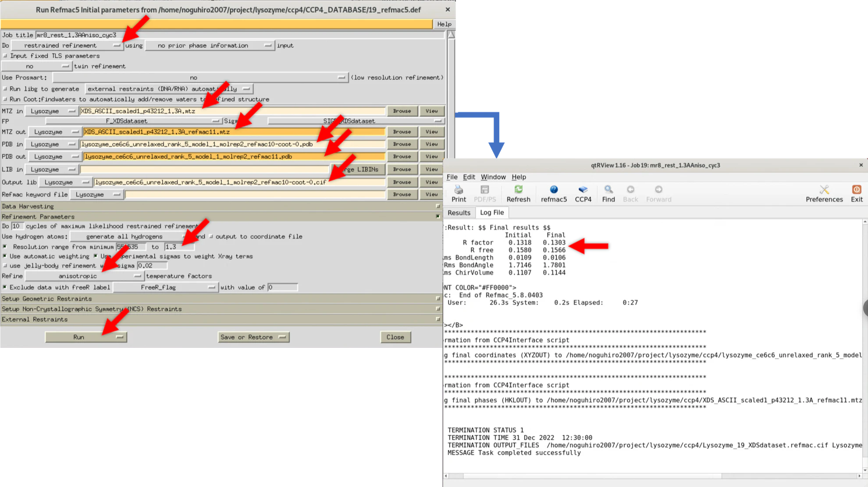868x487 pixels.
Task: Enable Run libg to generate checkbox
Action: pyautogui.click(x=5, y=89)
